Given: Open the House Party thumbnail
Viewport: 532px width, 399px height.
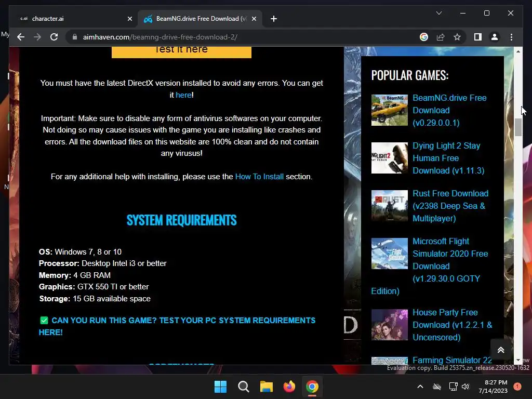Looking at the screenshot, I should (x=390, y=325).
